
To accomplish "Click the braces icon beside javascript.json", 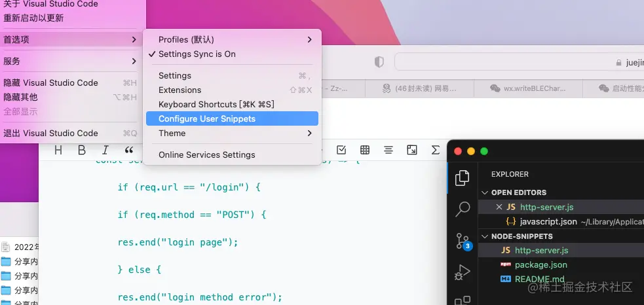I will (x=510, y=222).
